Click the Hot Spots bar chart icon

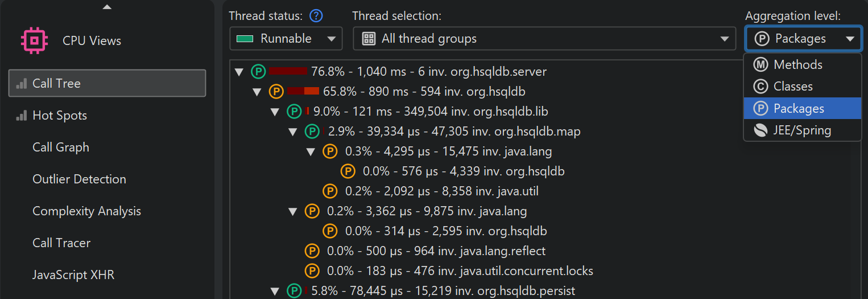[x=22, y=116]
